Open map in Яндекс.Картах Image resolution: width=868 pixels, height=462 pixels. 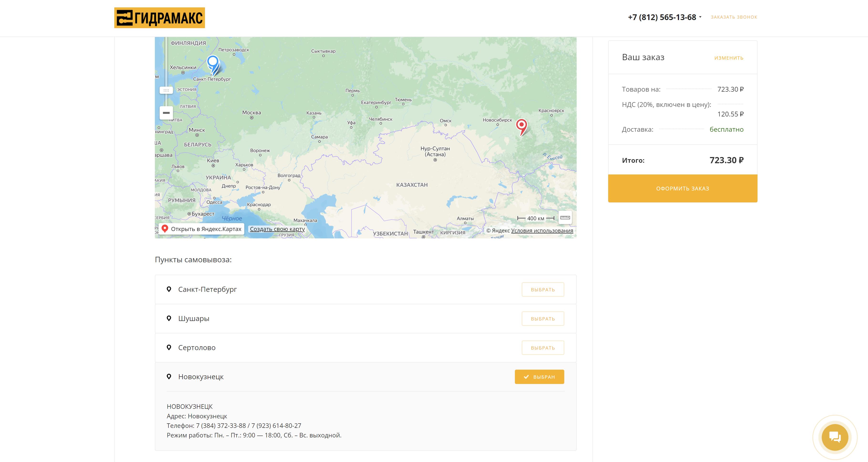[202, 229]
